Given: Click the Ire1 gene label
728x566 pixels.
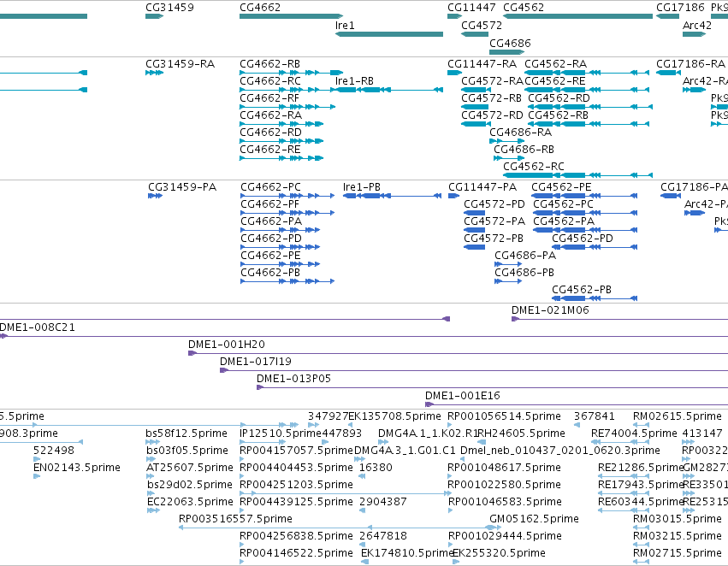Looking at the screenshot, I should (x=345, y=26).
